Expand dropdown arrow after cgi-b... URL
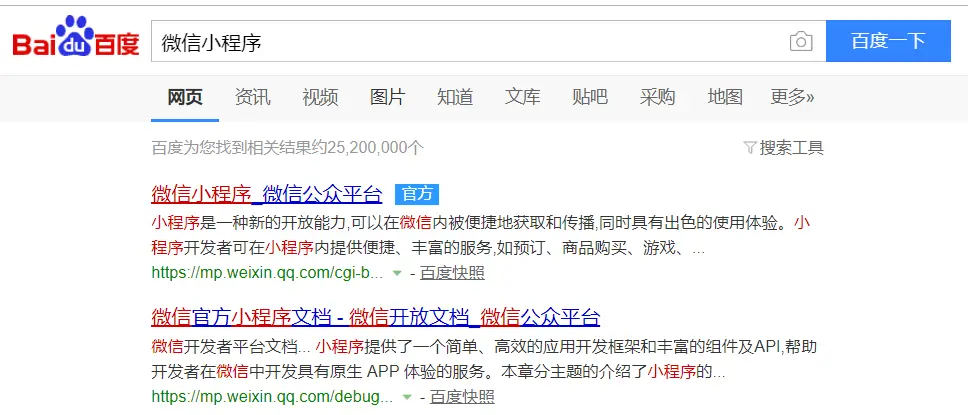 coord(398,273)
